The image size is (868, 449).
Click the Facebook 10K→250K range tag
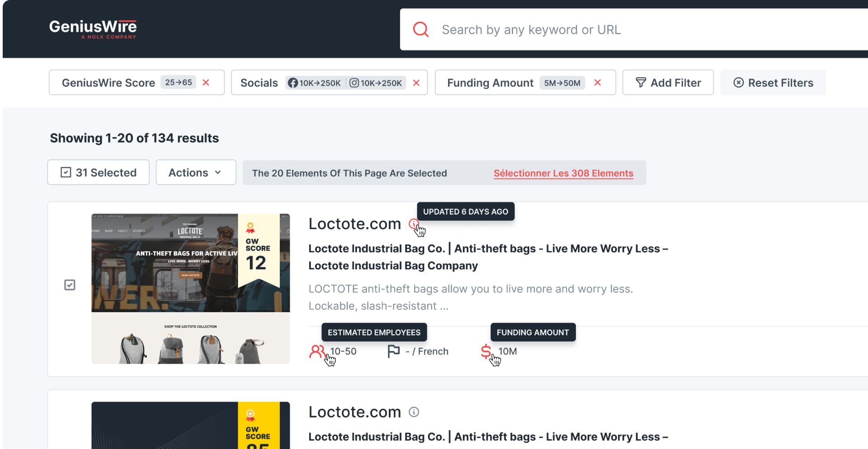315,83
